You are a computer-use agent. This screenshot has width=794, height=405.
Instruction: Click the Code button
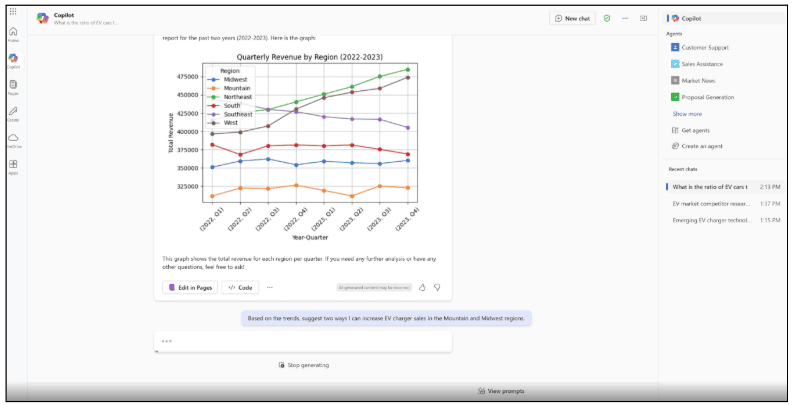[240, 288]
